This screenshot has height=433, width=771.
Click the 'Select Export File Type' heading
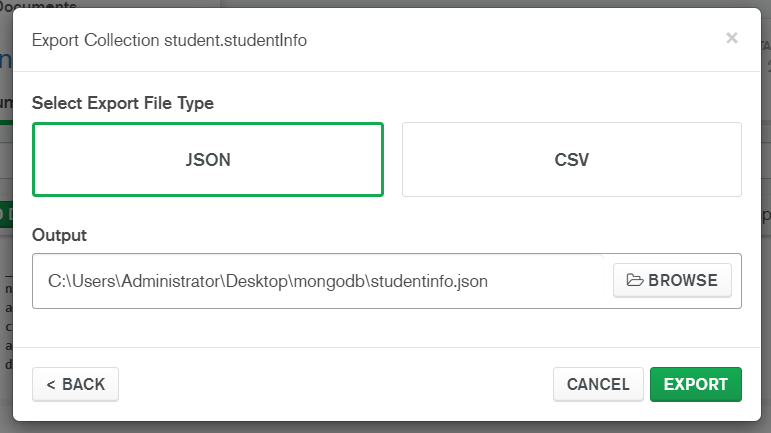pyautogui.click(x=123, y=102)
